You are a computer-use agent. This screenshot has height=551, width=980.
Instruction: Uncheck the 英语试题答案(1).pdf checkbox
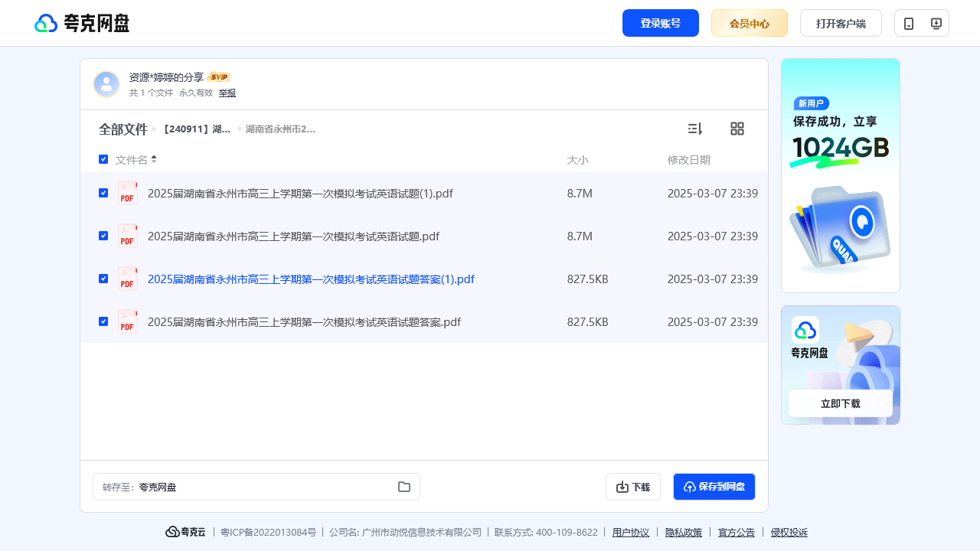[x=103, y=279]
